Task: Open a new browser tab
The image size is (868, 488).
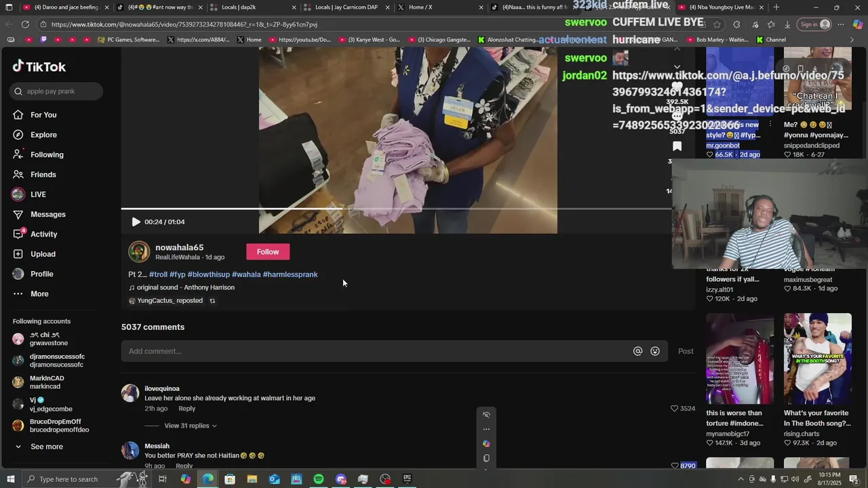Action: coord(776,7)
